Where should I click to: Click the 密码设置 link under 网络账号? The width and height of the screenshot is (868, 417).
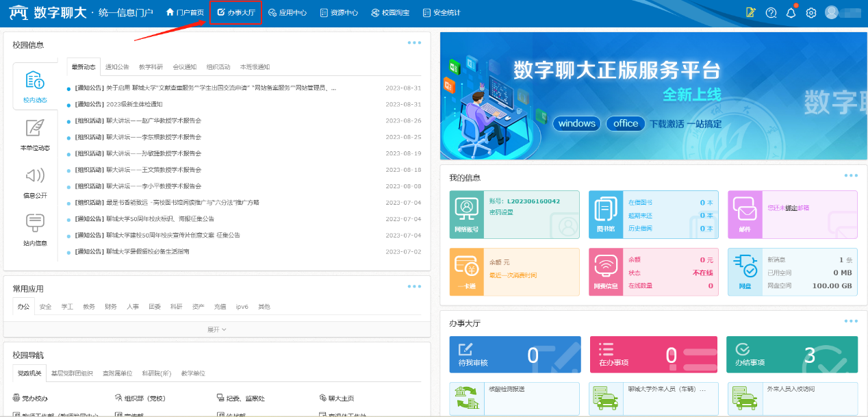pos(501,212)
